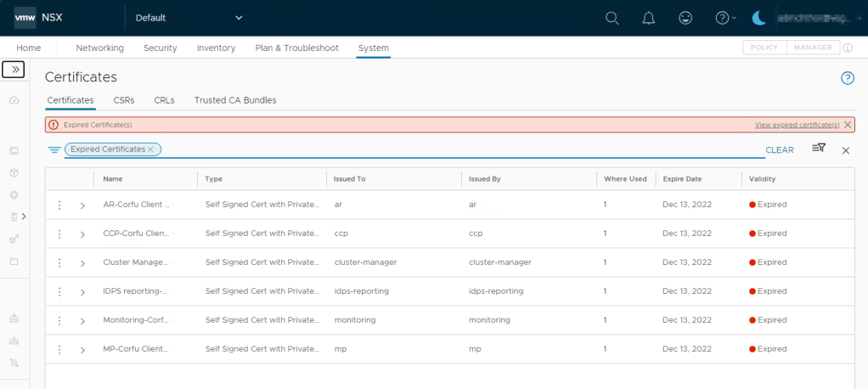Remove the Expired Certificates filter chip
The width and height of the screenshot is (868, 389).
pyautogui.click(x=150, y=149)
